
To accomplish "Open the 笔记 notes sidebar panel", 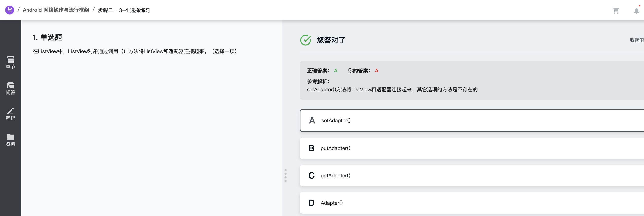I will click(x=10, y=114).
